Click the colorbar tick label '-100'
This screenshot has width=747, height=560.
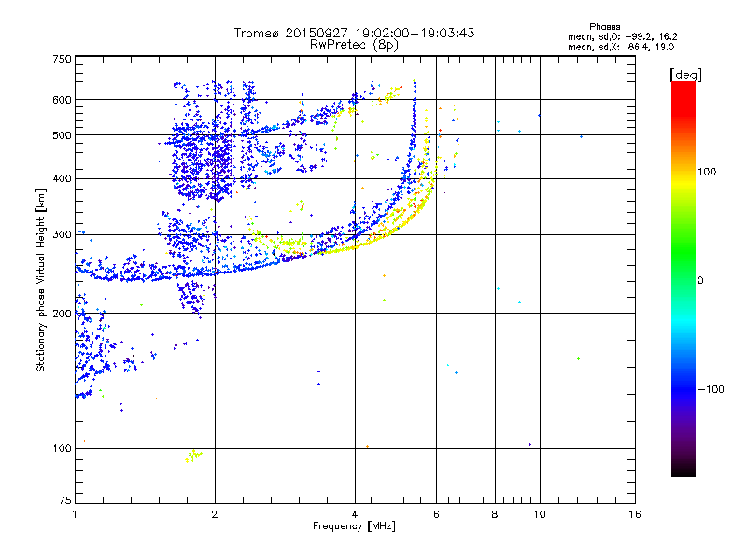[712, 389]
